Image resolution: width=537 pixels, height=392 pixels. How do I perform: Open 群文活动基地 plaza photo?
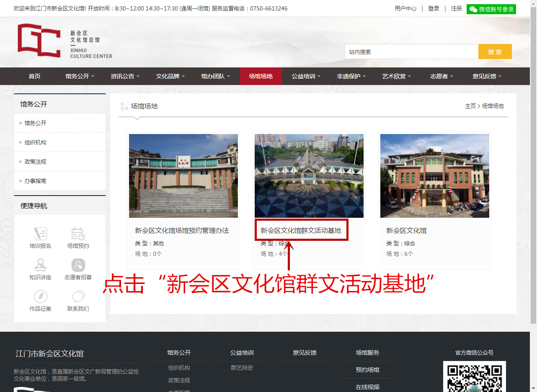tap(309, 176)
